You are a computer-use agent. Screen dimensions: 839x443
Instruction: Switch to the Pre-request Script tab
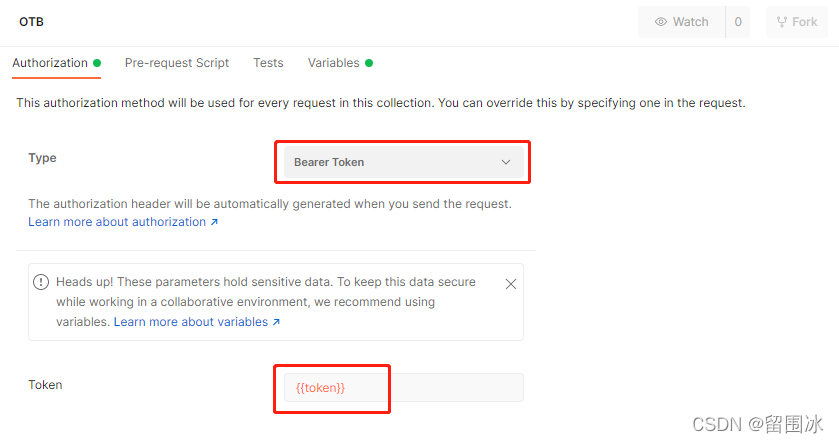click(x=177, y=63)
